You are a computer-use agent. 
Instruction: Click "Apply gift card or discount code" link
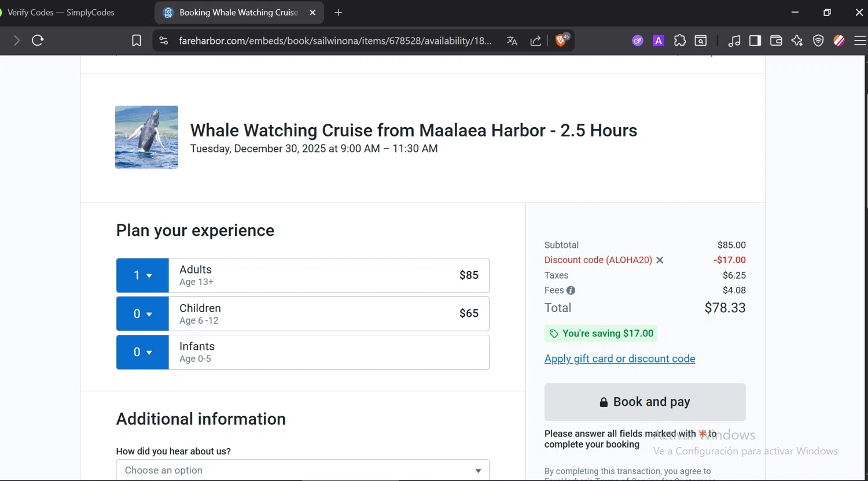click(x=620, y=358)
